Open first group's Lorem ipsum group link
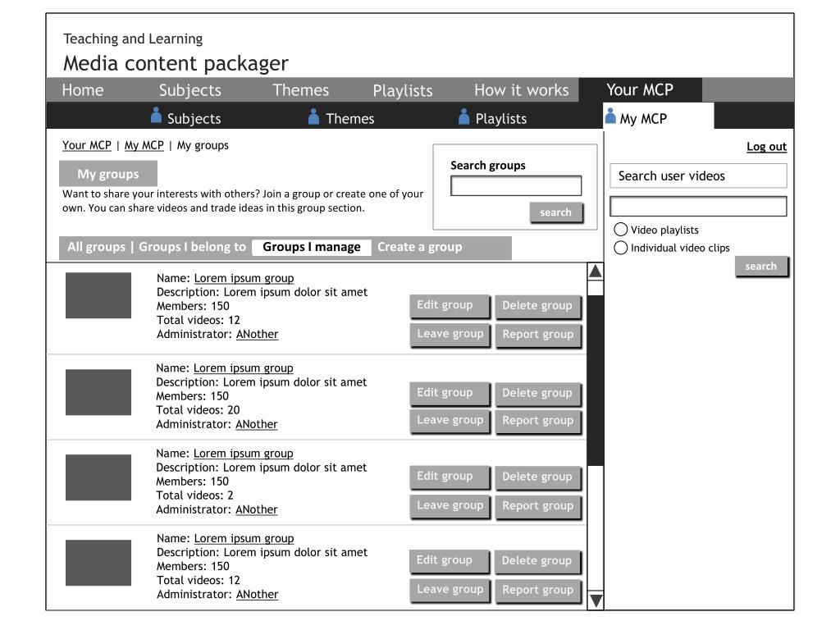The image size is (840, 630). [x=244, y=278]
